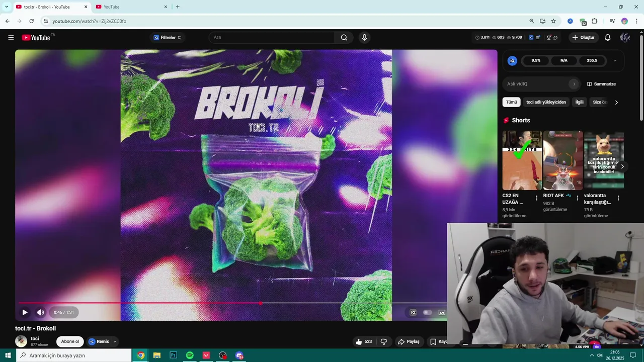
Task: Click the vidIQ trophy icon in header
Action: 548,38
